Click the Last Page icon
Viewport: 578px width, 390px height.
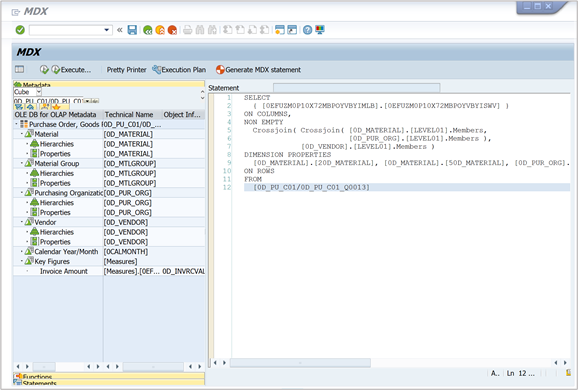(265, 30)
